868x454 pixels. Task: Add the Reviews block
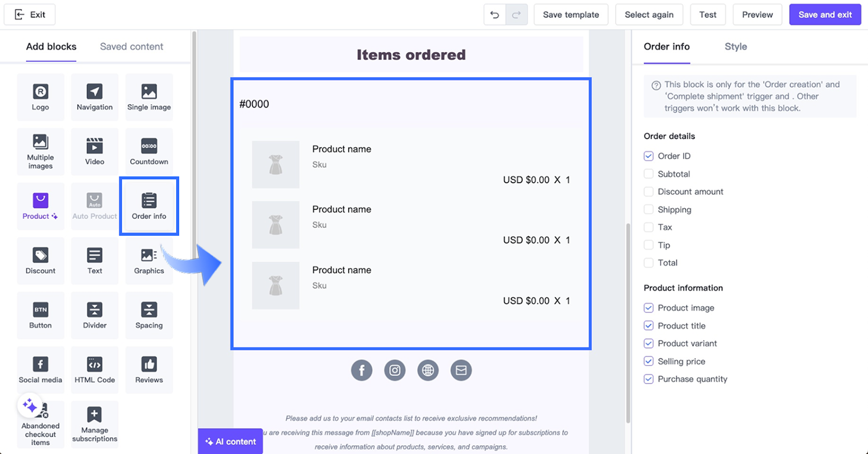[149, 369]
